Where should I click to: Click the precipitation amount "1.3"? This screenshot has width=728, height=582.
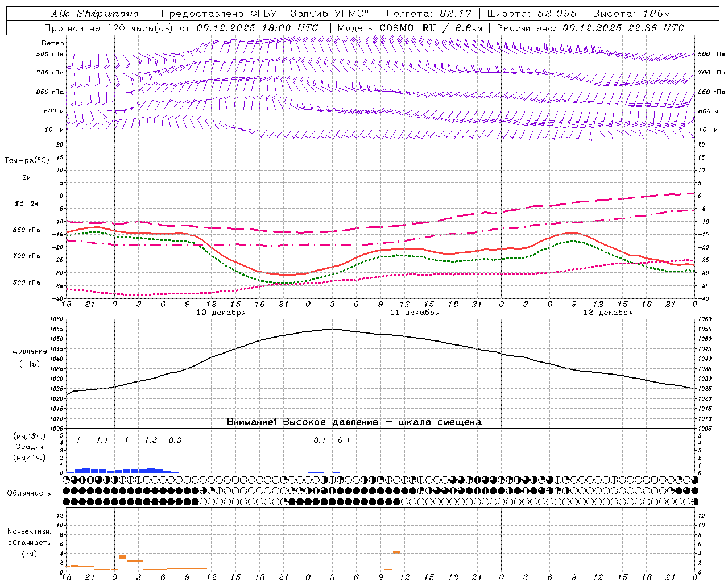coord(150,440)
